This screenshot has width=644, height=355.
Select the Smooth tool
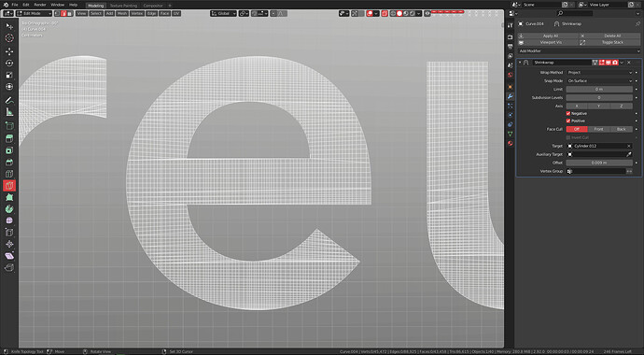9,220
